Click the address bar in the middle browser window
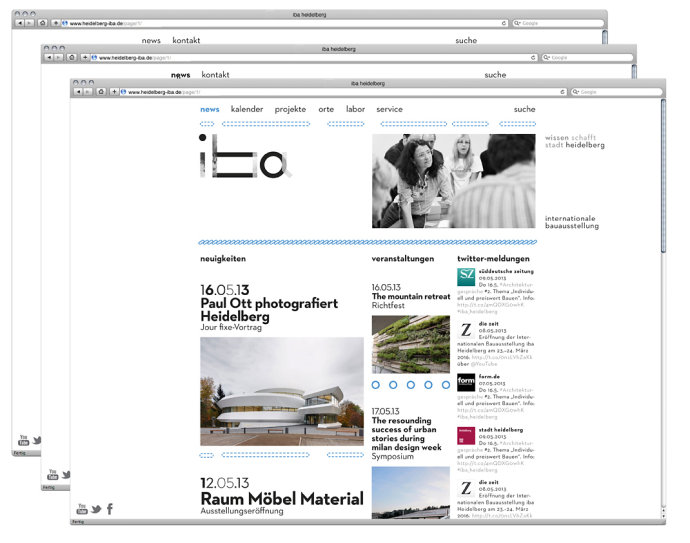 (x=314, y=58)
